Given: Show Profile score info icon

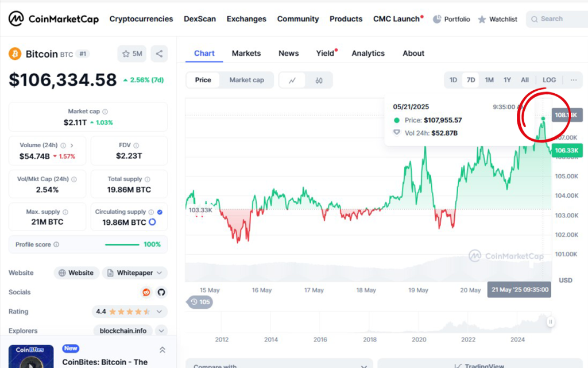Looking at the screenshot, I should coord(56,244).
